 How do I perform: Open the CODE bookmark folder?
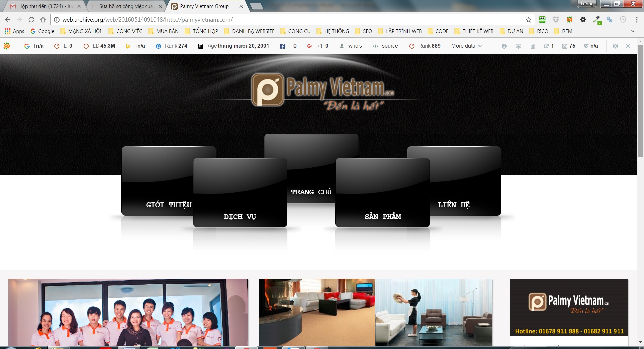pyautogui.click(x=438, y=31)
